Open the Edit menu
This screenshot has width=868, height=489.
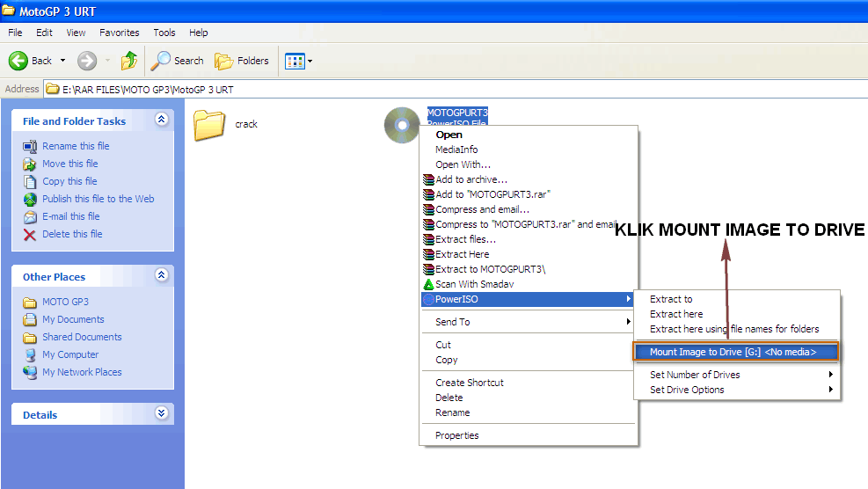tap(44, 33)
